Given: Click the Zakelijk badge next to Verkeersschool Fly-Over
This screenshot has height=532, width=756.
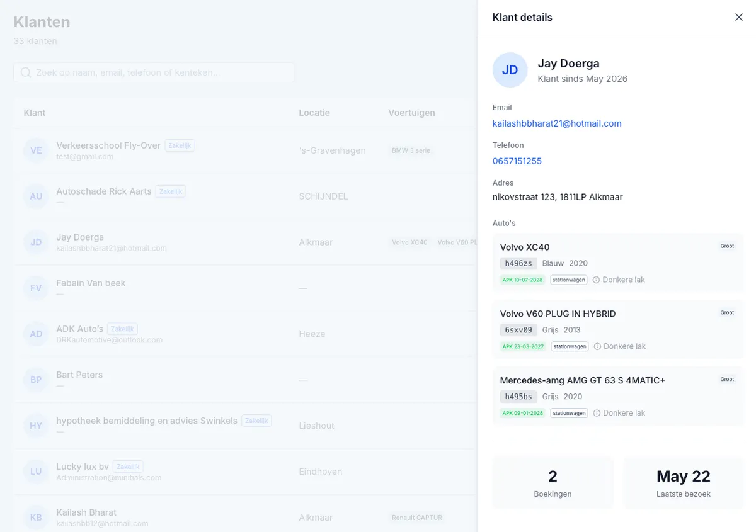Looking at the screenshot, I should [180, 145].
